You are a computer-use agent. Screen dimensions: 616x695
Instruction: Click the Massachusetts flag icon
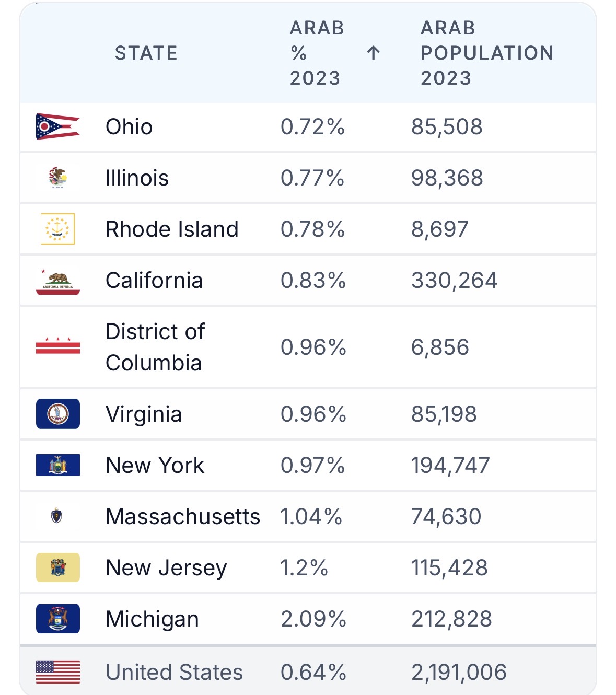pos(56,516)
